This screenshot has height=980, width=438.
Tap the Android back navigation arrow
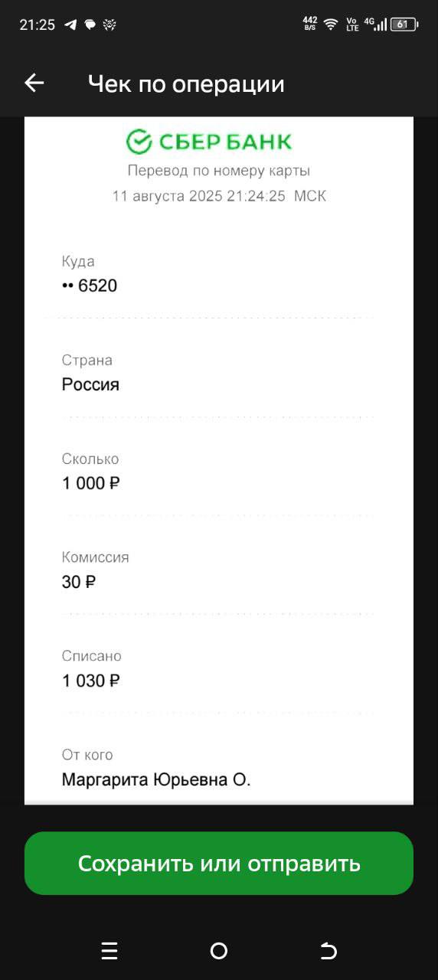tap(328, 951)
